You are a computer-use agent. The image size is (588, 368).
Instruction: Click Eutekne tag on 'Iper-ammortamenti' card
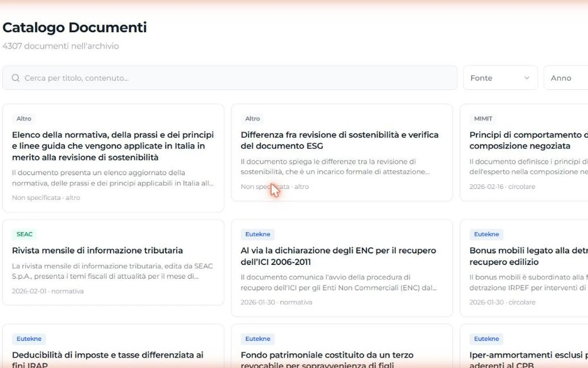point(486,339)
